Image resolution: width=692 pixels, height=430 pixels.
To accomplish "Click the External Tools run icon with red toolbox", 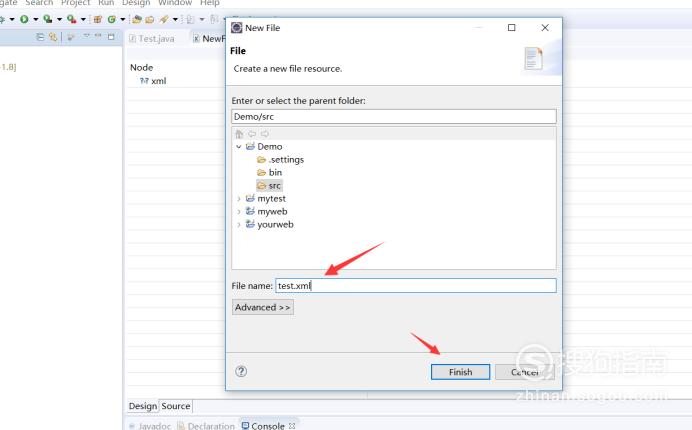I will click(x=71, y=19).
